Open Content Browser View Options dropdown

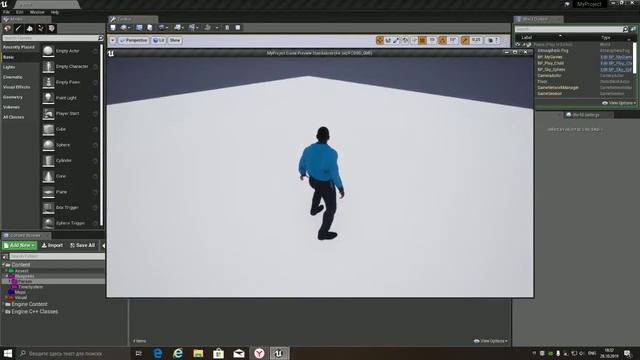[x=491, y=341]
